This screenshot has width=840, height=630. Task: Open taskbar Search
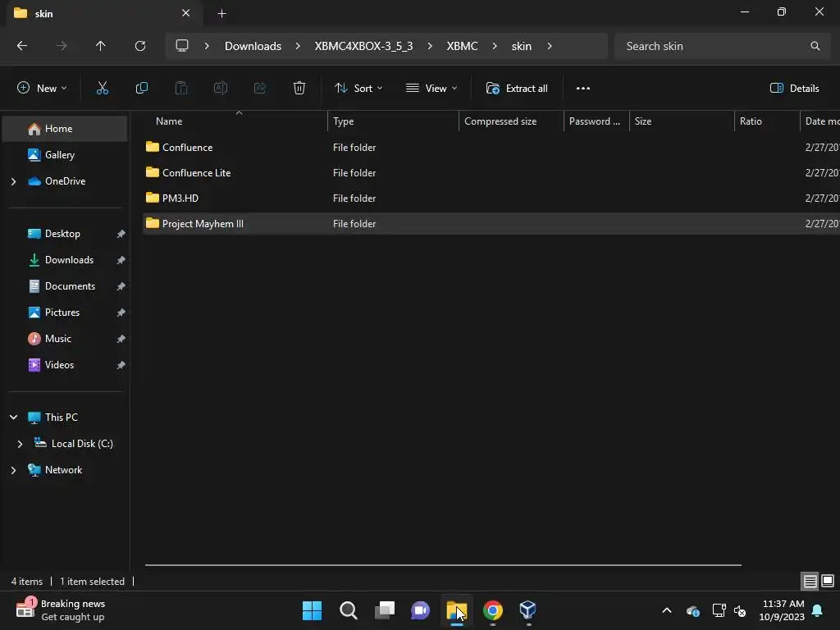click(x=348, y=610)
